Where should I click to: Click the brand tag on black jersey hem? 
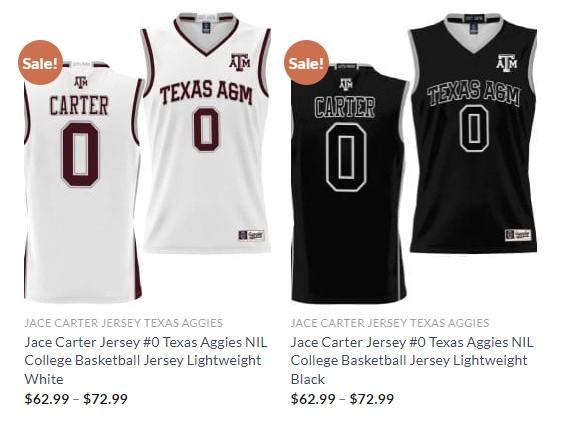[518, 235]
